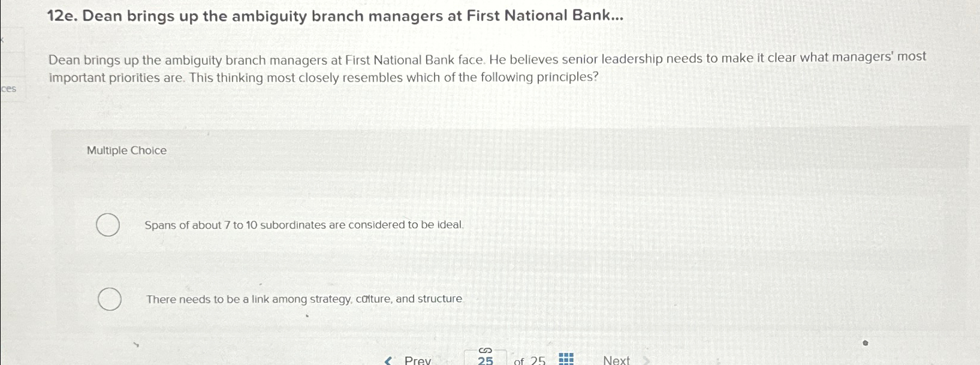Click the blue grid icon near page counter
Screen dimensions: 980x365
point(566,360)
